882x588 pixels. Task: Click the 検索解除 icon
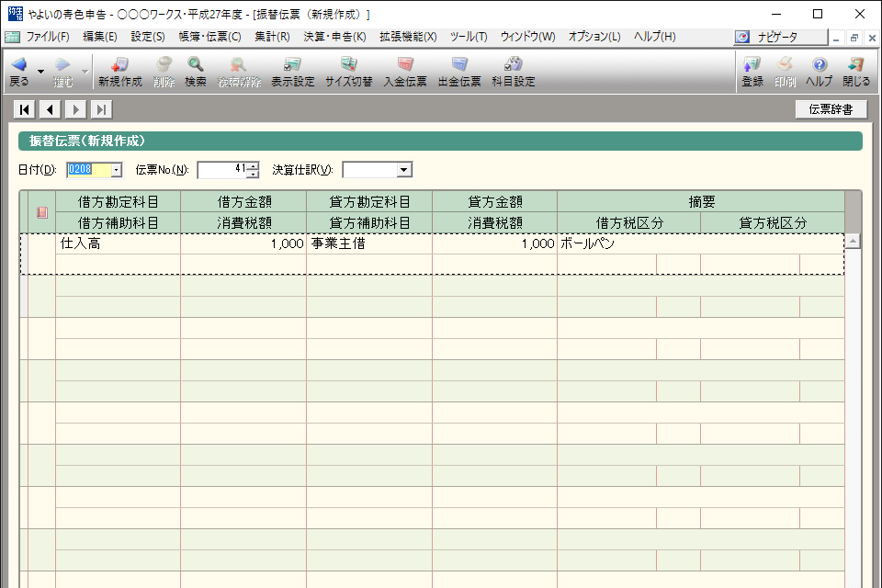[x=239, y=64]
